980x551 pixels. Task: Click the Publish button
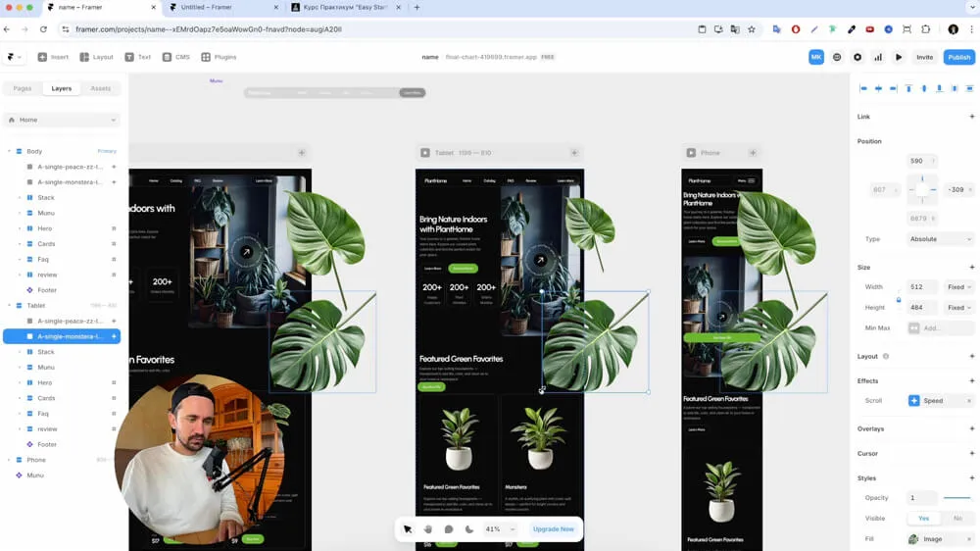click(958, 57)
